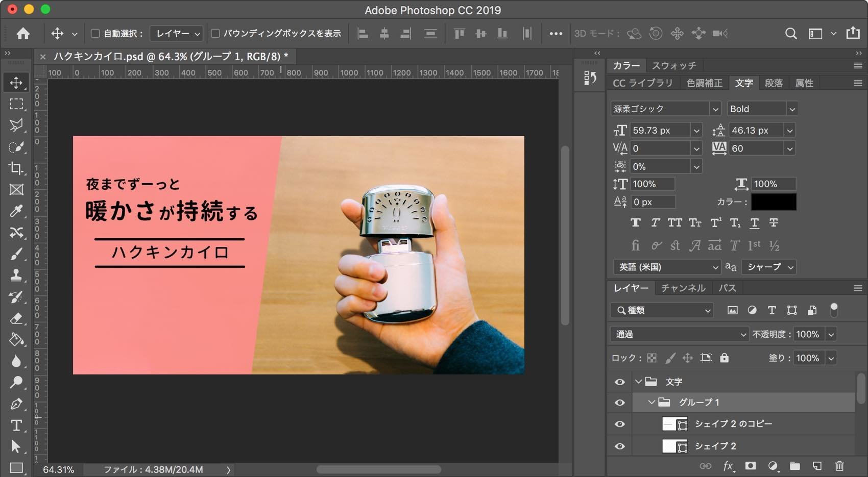This screenshot has width=868, height=477.
Task: Choose the Polygonal Lasso tool
Action: tap(16, 125)
